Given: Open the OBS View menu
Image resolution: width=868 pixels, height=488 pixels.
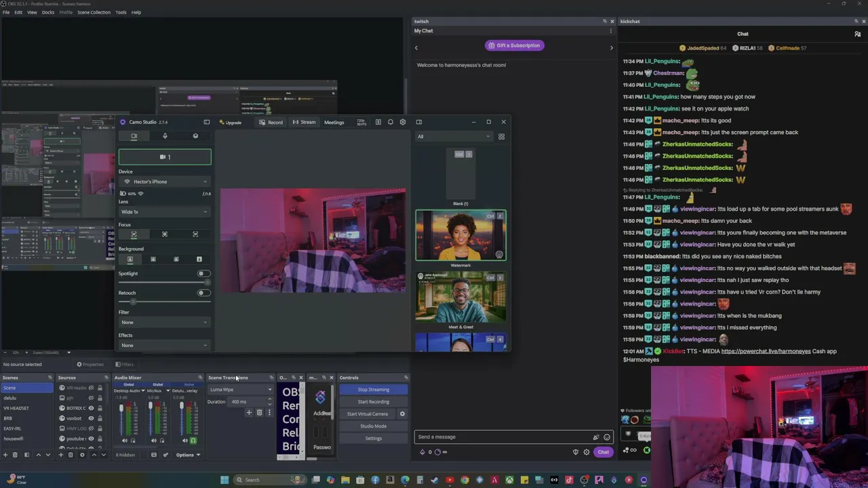Looking at the screenshot, I should [x=32, y=12].
